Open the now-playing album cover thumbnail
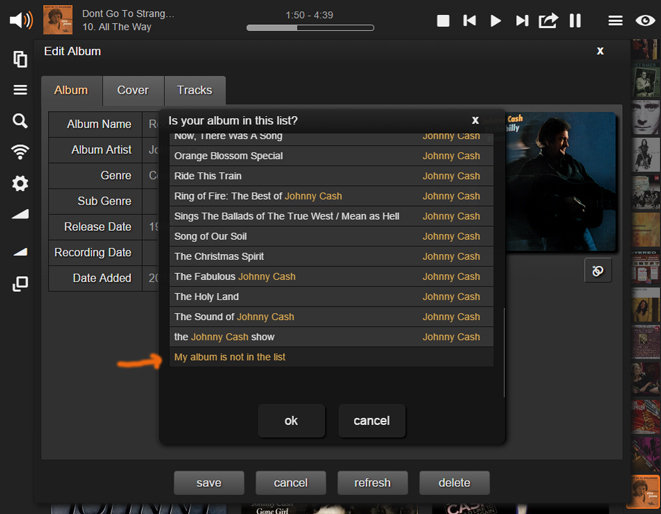The width and height of the screenshot is (661, 514). point(58,20)
